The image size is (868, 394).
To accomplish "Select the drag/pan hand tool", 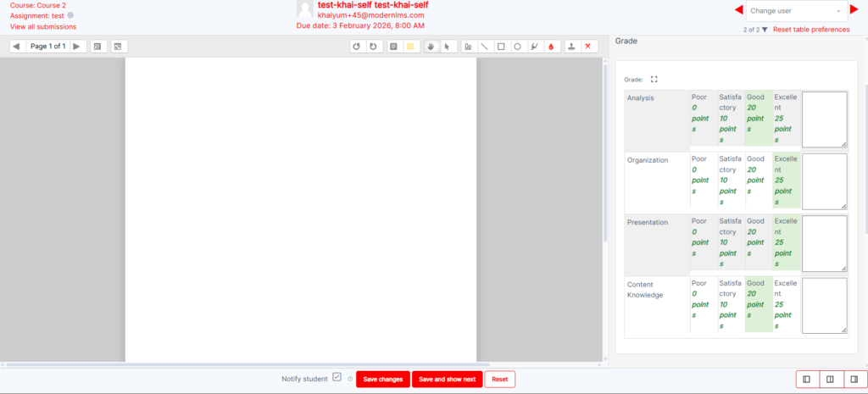I will tap(431, 47).
